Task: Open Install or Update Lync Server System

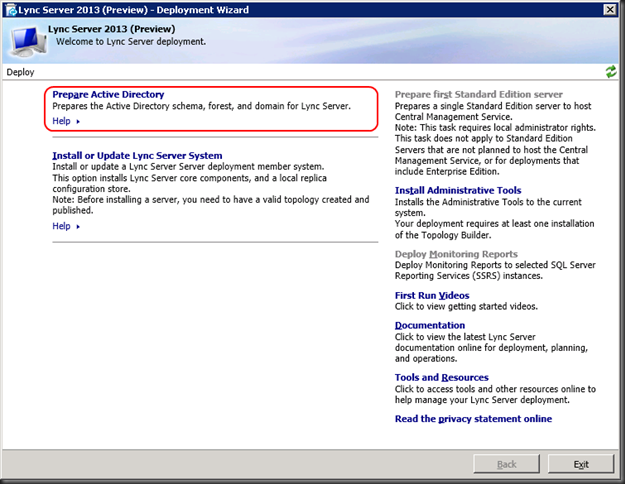Action: [x=138, y=155]
